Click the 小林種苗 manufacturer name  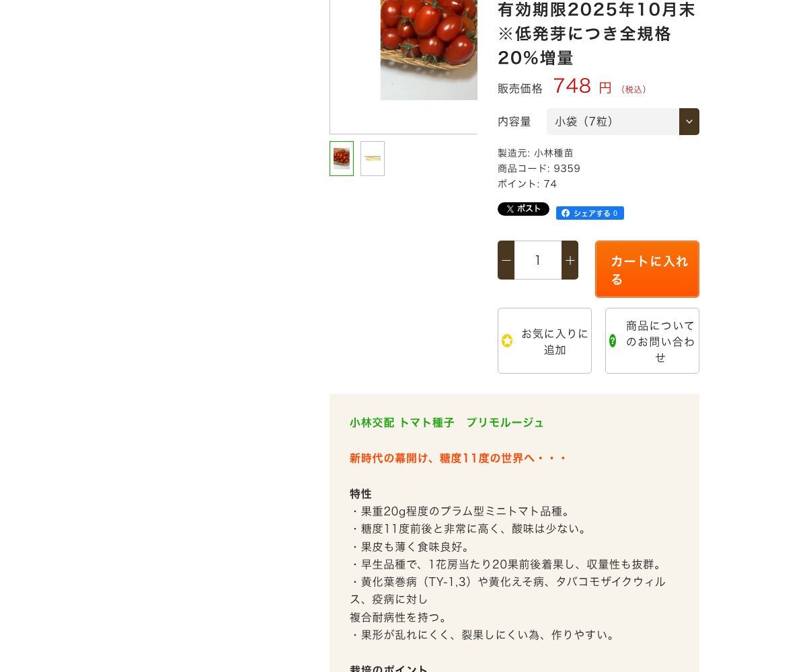tap(553, 153)
